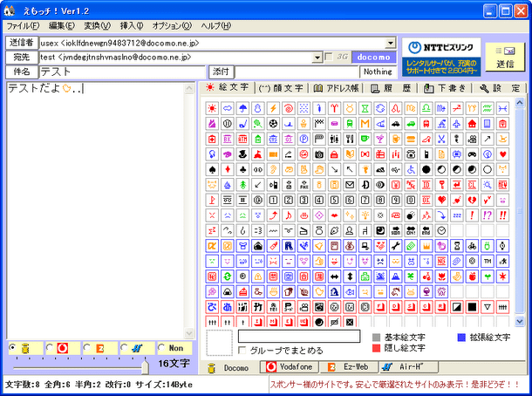Insert the blue umbrella emoji

(242, 108)
